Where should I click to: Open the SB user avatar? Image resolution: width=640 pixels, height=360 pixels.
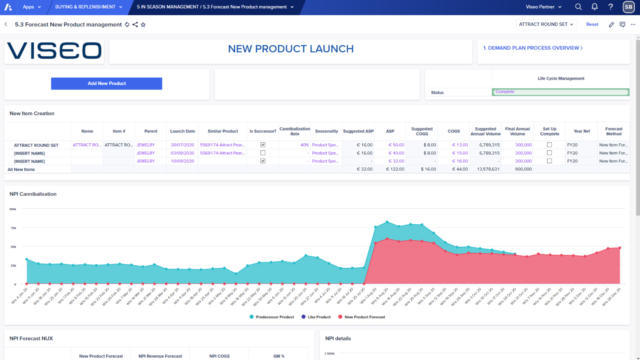pyautogui.click(x=629, y=7)
